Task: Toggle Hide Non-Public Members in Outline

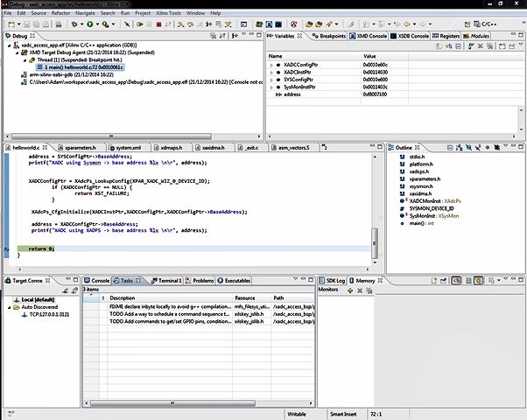Action: coord(488,147)
